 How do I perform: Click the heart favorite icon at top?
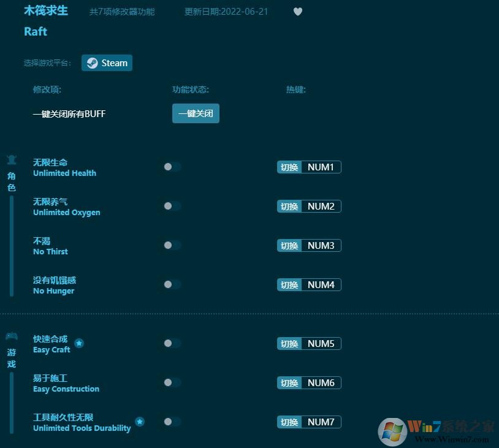[298, 11]
